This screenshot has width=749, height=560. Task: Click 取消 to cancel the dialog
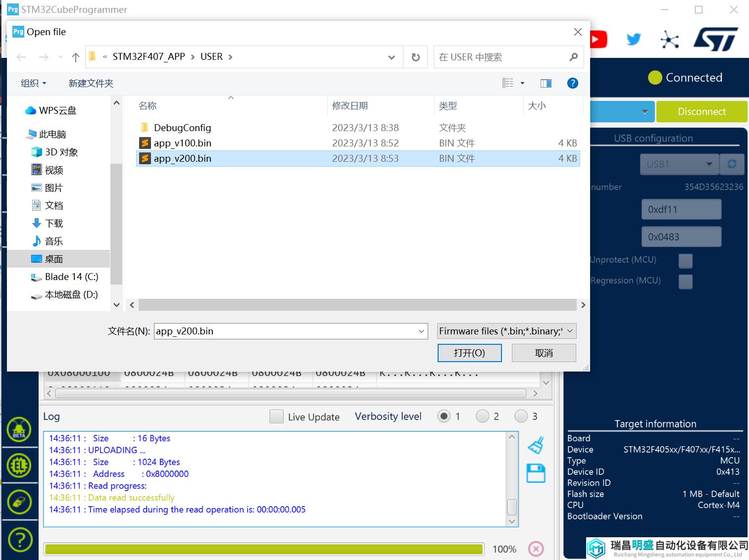click(544, 353)
